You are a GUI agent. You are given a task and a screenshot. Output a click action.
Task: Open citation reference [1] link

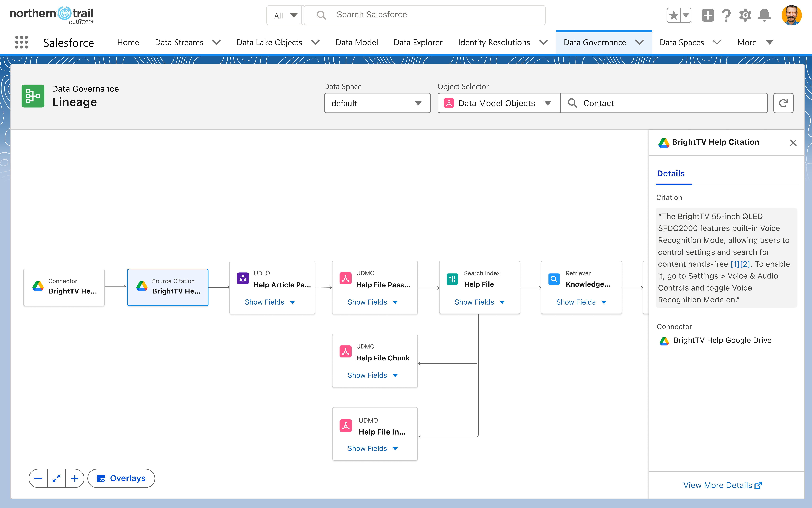point(735,264)
